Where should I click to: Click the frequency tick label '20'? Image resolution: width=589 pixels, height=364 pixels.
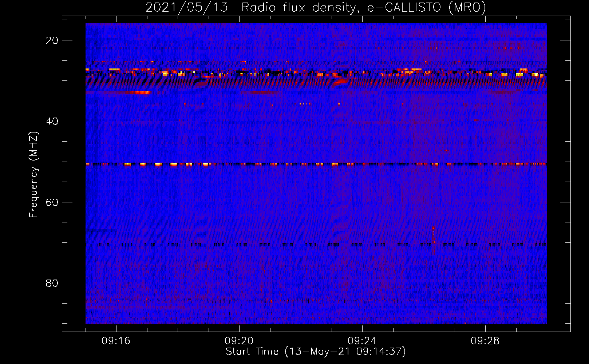click(x=52, y=40)
